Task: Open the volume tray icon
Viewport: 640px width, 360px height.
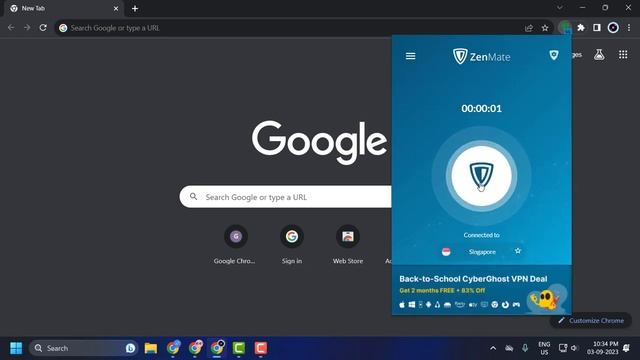Action: [575, 348]
